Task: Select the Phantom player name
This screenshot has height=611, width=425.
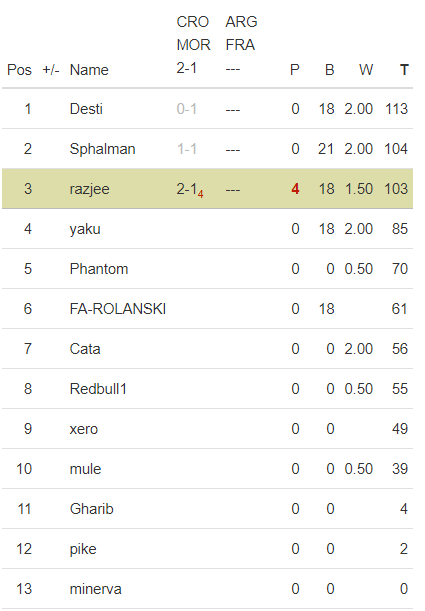Action: tap(99, 269)
